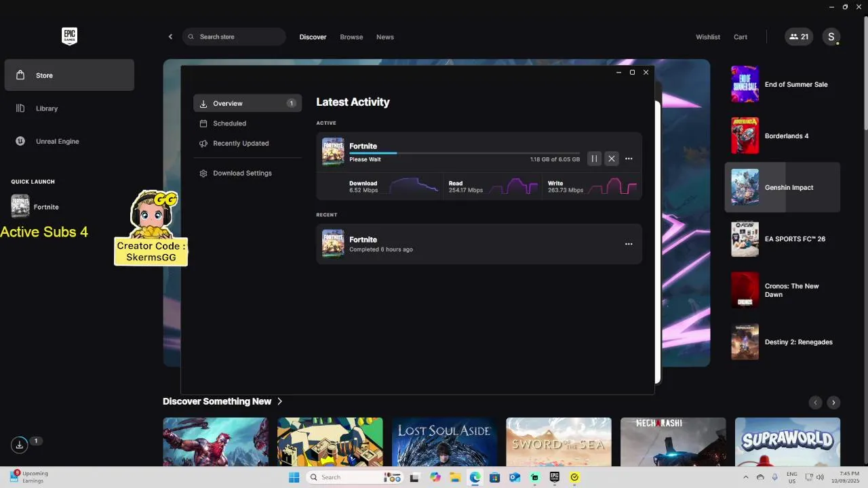This screenshot has width=868, height=488.
Task: Select Overview in downloads panel
Action: [248, 104]
